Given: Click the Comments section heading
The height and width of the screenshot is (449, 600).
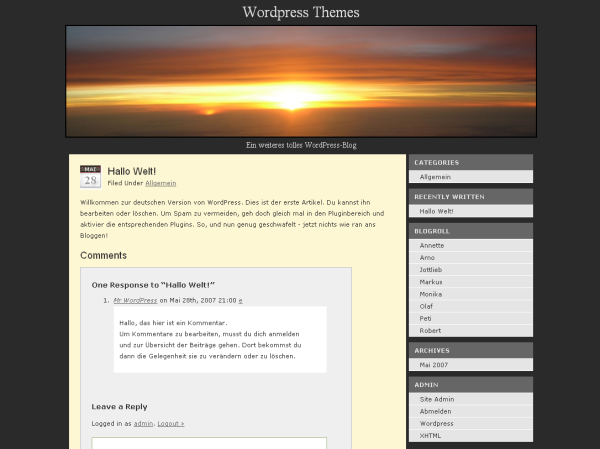Looking at the screenshot, I should coord(103,255).
